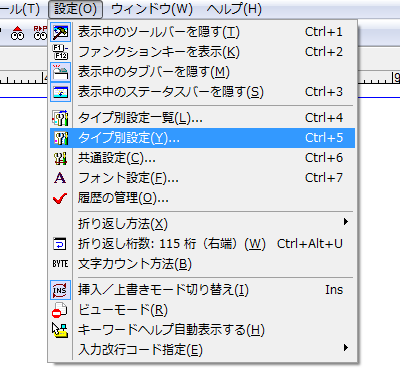Screen dimensions: 400x382
Task: Open the ヘルプ(H) menu
Action: (x=234, y=9)
